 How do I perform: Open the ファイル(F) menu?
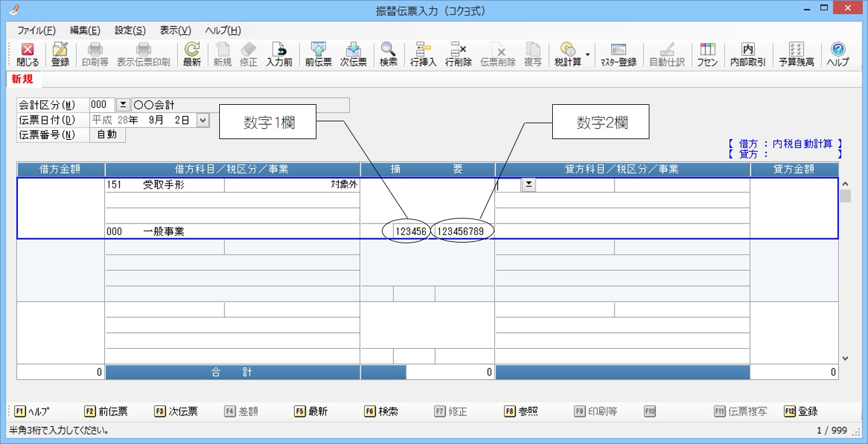36,30
